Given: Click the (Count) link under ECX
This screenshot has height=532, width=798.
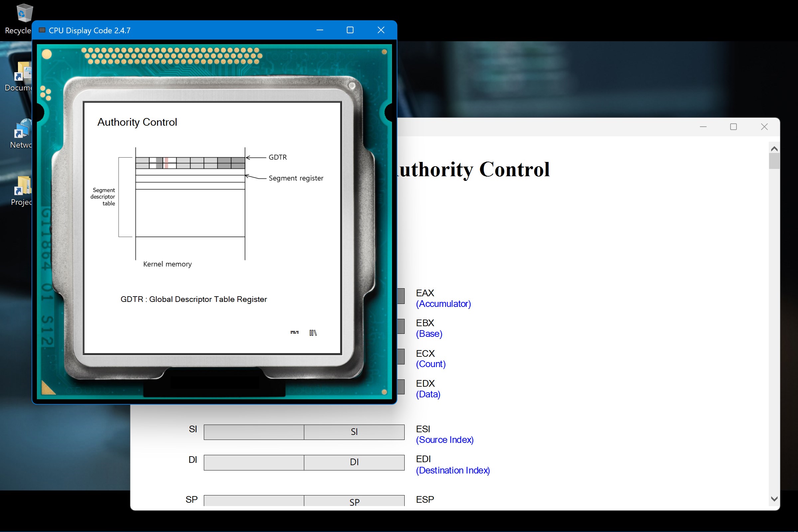Looking at the screenshot, I should pyautogui.click(x=431, y=364).
